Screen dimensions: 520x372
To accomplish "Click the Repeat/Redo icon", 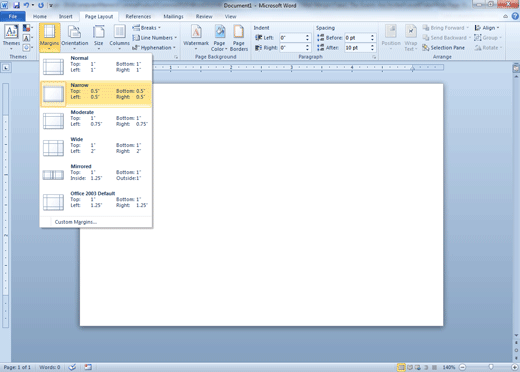I will (x=41, y=5).
